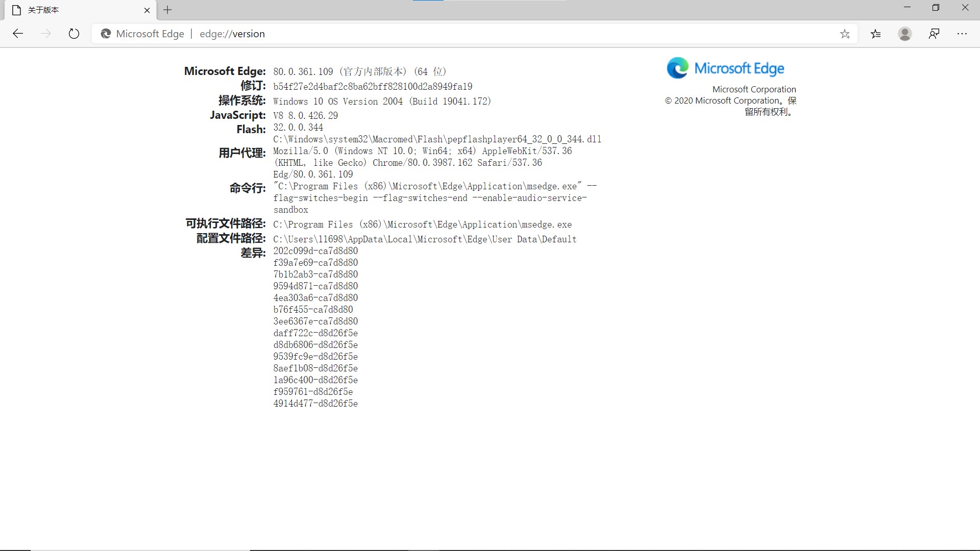Screen dimensions: 980x551
Task: Select the 关于版本 tab
Action: (x=80, y=10)
